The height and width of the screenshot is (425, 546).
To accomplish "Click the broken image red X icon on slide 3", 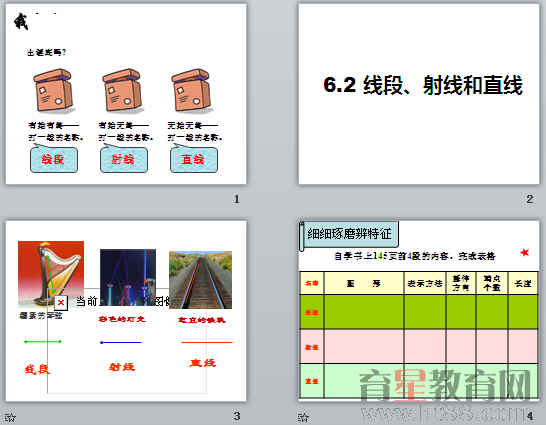I will pyautogui.click(x=61, y=302).
